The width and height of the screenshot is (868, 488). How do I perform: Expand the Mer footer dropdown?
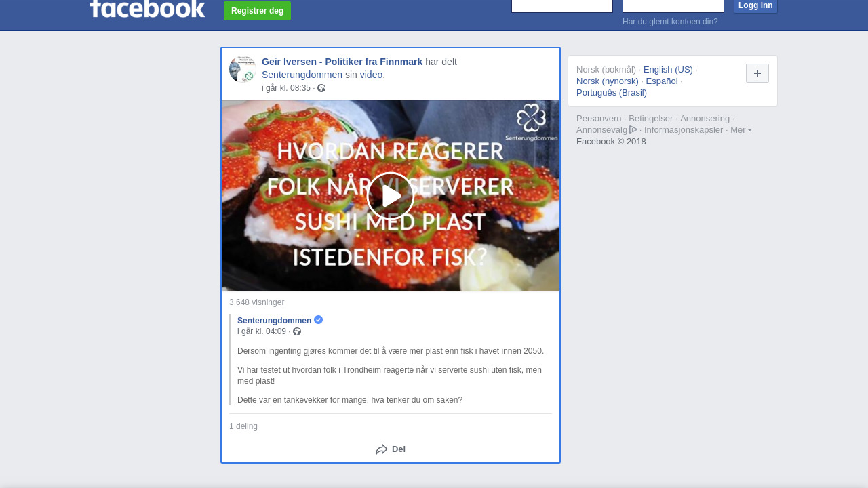(x=741, y=129)
